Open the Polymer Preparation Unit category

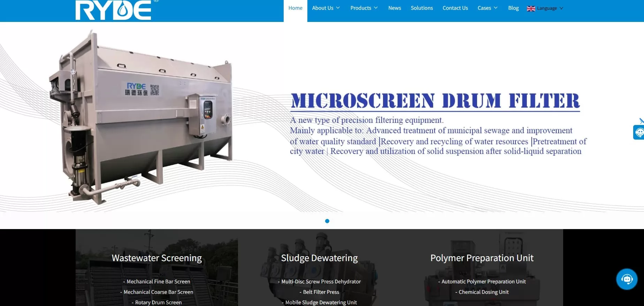coord(482,258)
